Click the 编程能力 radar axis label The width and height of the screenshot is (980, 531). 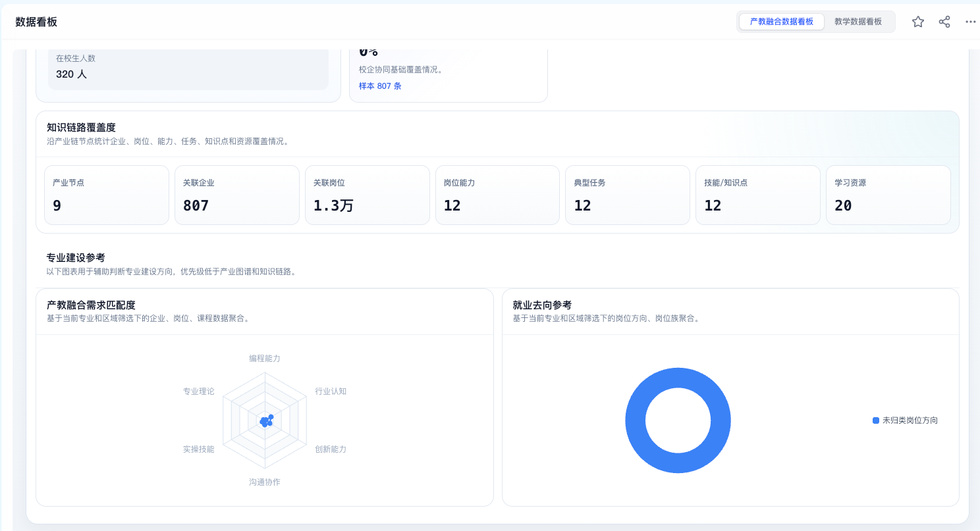[x=265, y=359]
